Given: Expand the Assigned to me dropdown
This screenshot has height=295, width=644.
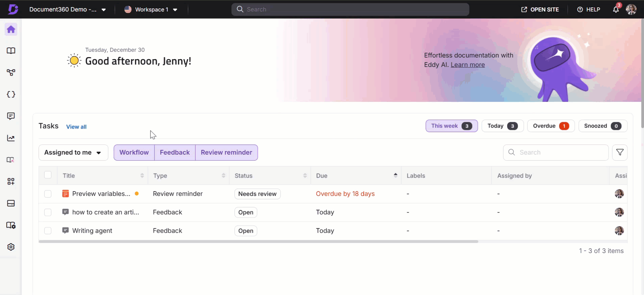Looking at the screenshot, I should 73,153.
